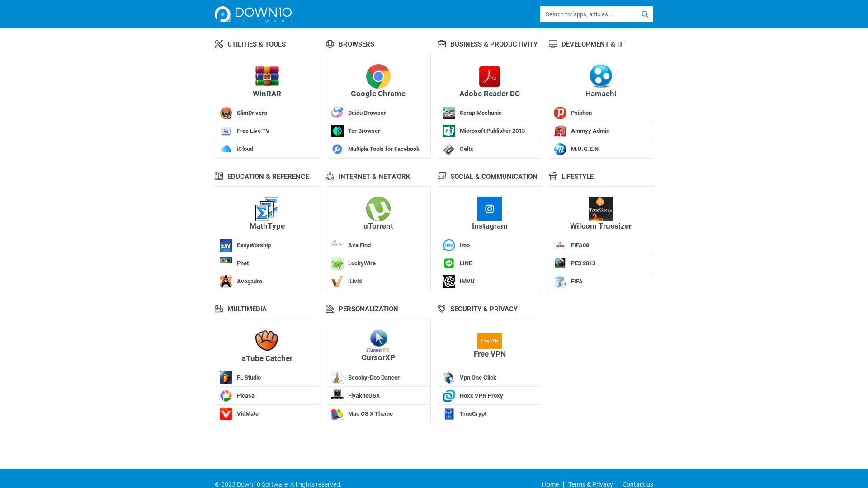The width and height of the screenshot is (868, 488).
Task: Open Social & Communication category
Action: pos(494,177)
